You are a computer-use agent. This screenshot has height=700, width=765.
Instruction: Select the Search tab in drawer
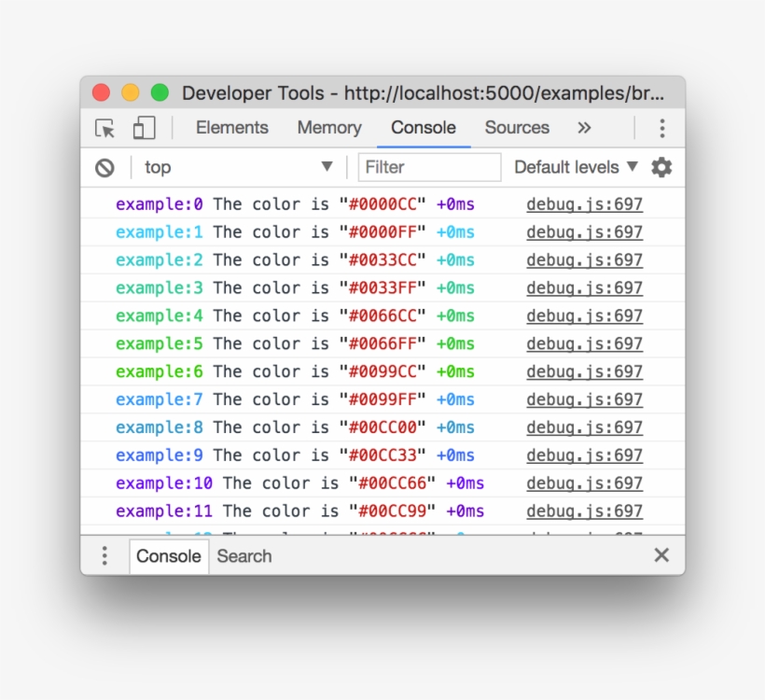[244, 556]
